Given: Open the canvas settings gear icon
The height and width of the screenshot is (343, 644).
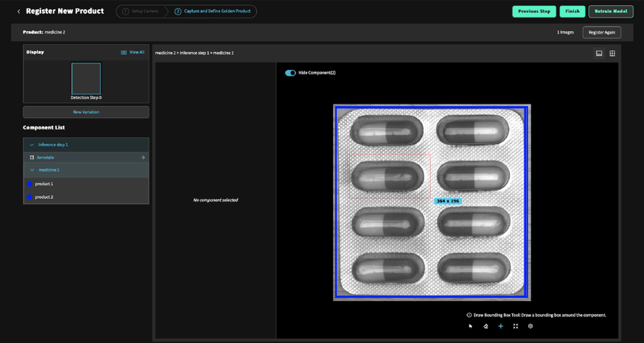Looking at the screenshot, I should coord(530,326).
